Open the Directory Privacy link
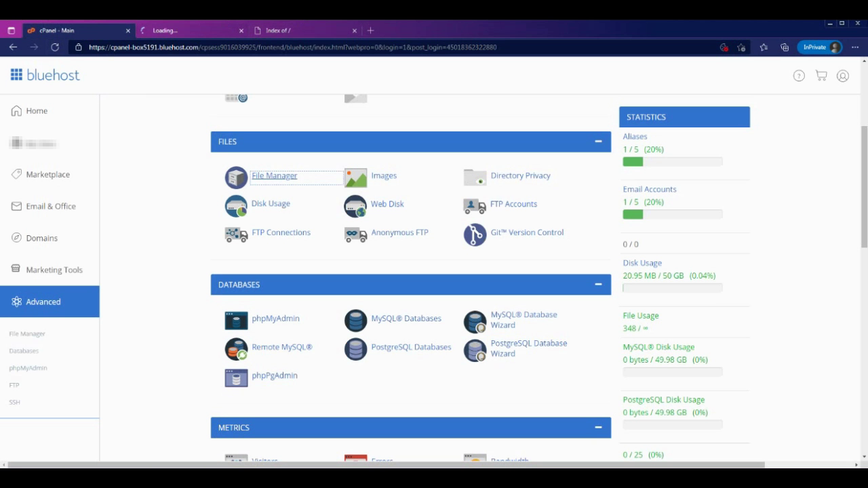Viewport: 868px width, 488px height. [x=520, y=176]
